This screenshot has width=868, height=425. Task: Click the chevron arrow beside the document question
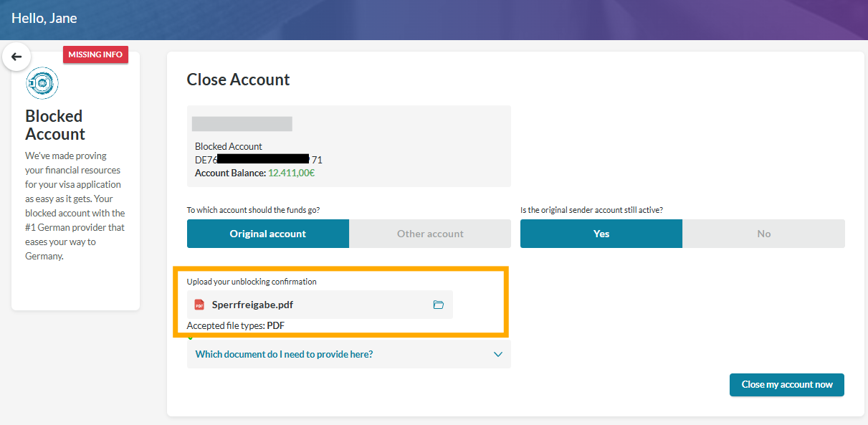[x=498, y=354]
